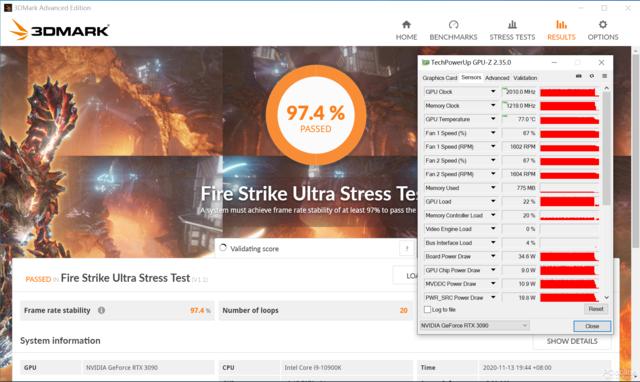Select the Sensors tab
The image size is (640, 382).
471,77
